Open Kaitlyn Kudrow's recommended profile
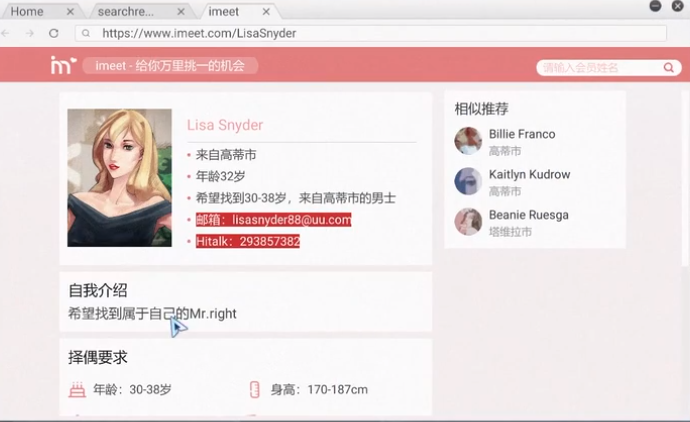This screenshot has height=422, width=690. [529, 175]
